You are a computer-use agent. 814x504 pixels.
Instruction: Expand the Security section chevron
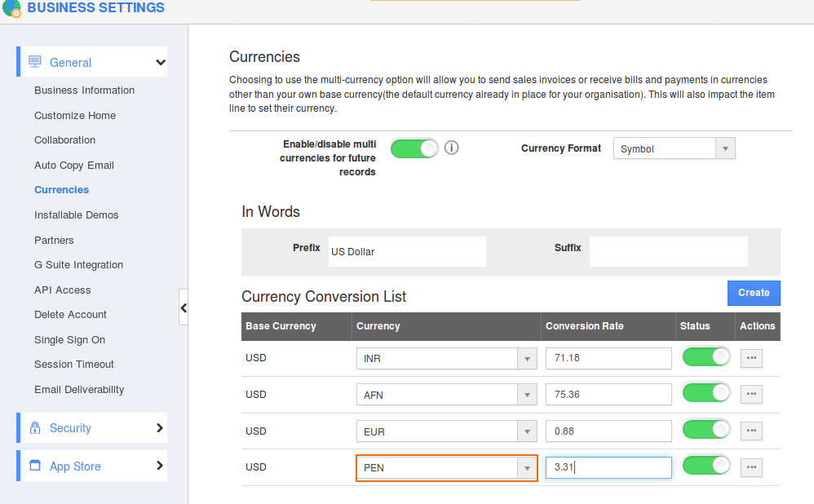pyautogui.click(x=160, y=427)
